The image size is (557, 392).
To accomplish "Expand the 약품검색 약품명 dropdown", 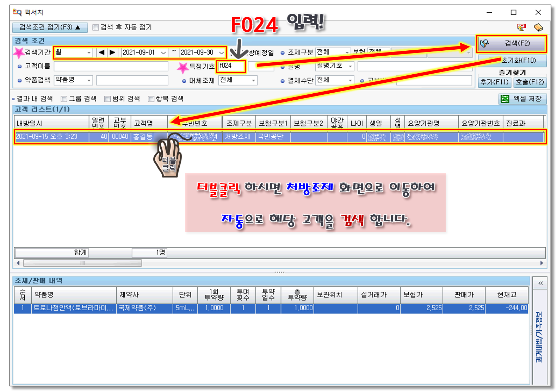I will coord(89,80).
